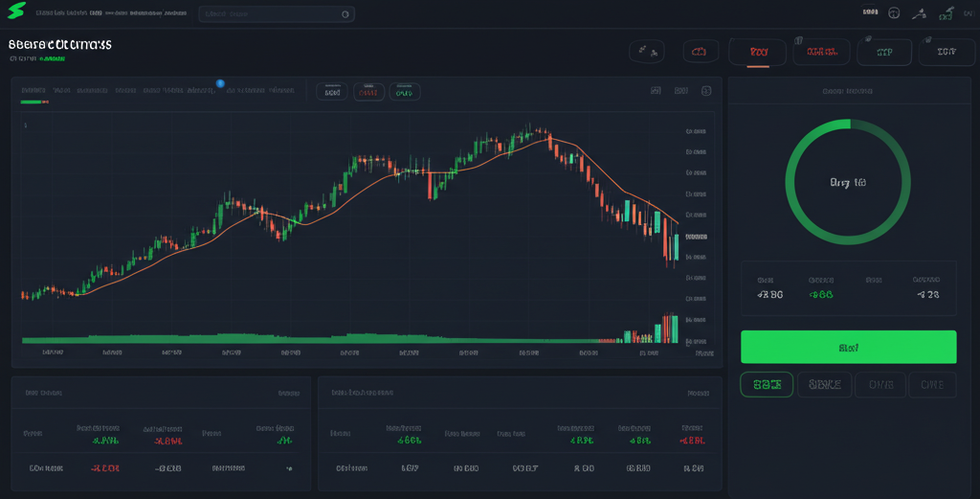Click the search field in the top bar
The height and width of the screenshot is (499, 980).
pyautogui.click(x=277, y=13)
